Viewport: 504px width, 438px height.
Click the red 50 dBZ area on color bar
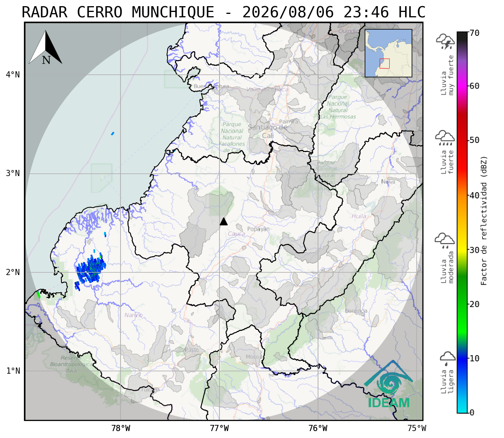(x=462, y=140)
